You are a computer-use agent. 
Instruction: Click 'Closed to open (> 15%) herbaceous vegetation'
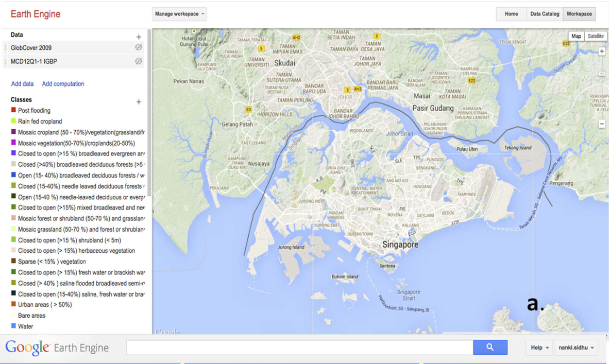tap(77, 251)
